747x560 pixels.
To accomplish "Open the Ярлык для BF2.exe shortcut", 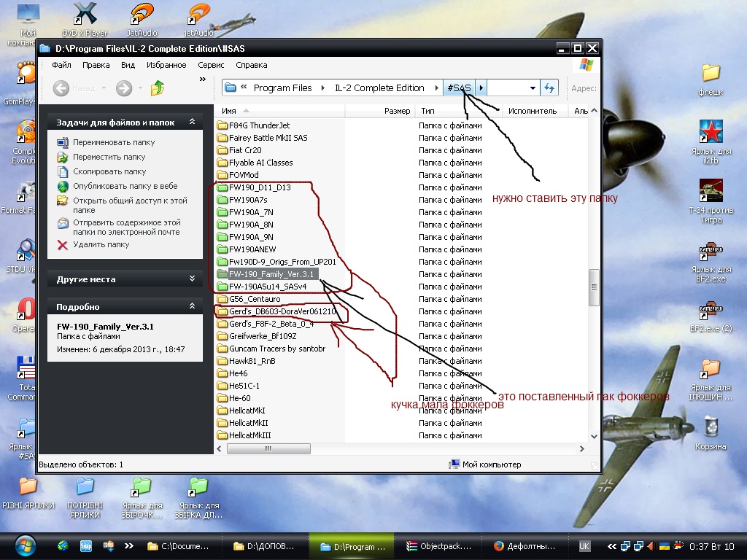I will (711, 262).
